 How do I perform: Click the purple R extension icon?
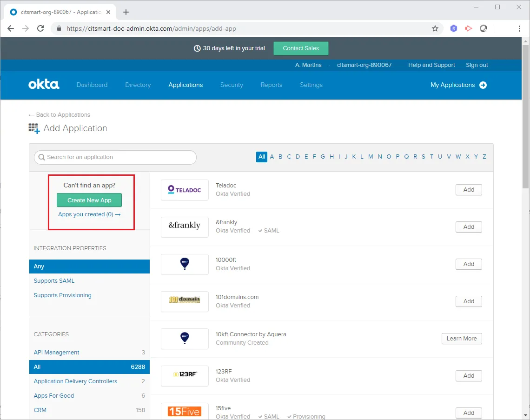(454, 28)
